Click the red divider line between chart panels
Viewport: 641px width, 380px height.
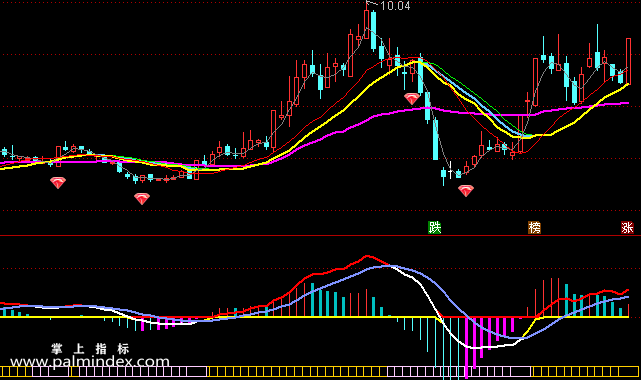click(x=320, y=236)
